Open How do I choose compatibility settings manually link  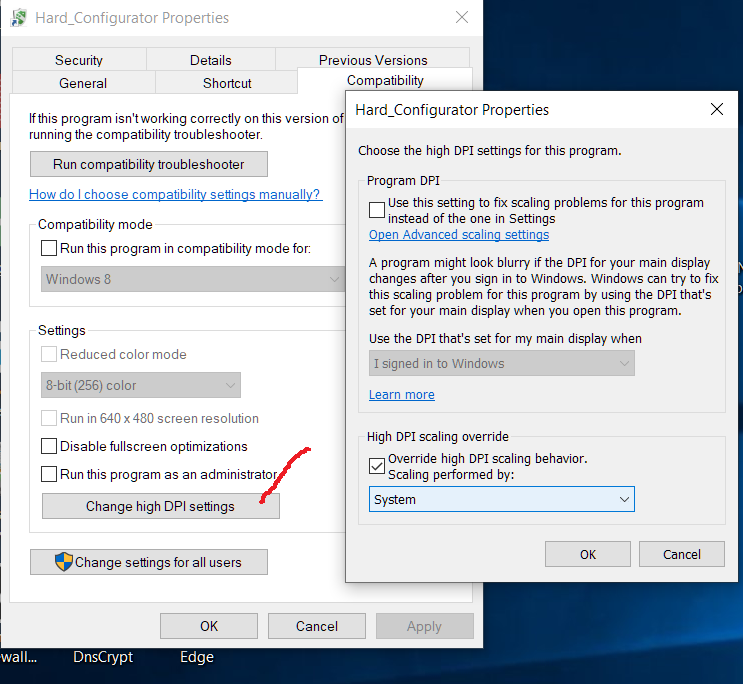(176, 194)
